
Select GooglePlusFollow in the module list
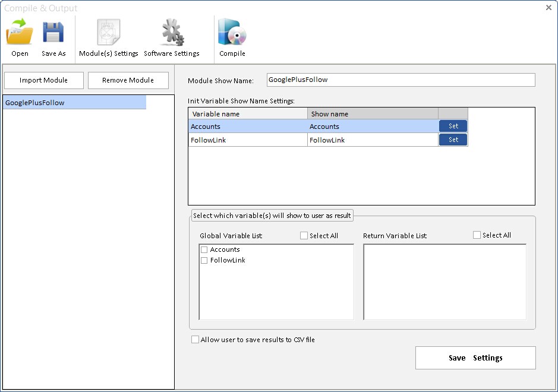pos(74,103)
